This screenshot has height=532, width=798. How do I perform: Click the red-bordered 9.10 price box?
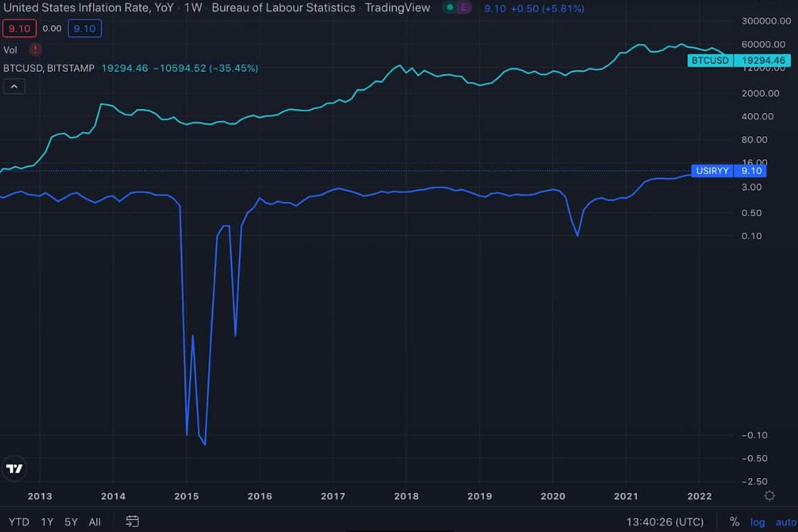[x=19, y=29]
